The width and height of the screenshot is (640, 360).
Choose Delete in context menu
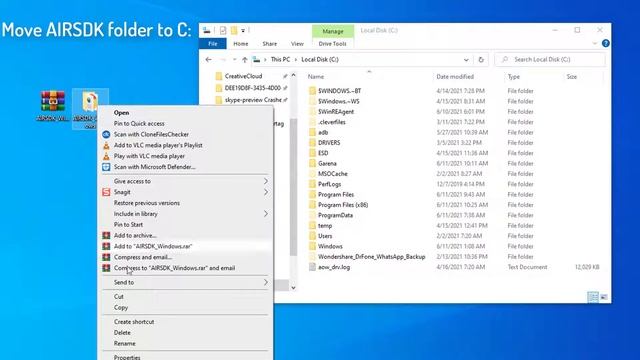click(122, 333)
